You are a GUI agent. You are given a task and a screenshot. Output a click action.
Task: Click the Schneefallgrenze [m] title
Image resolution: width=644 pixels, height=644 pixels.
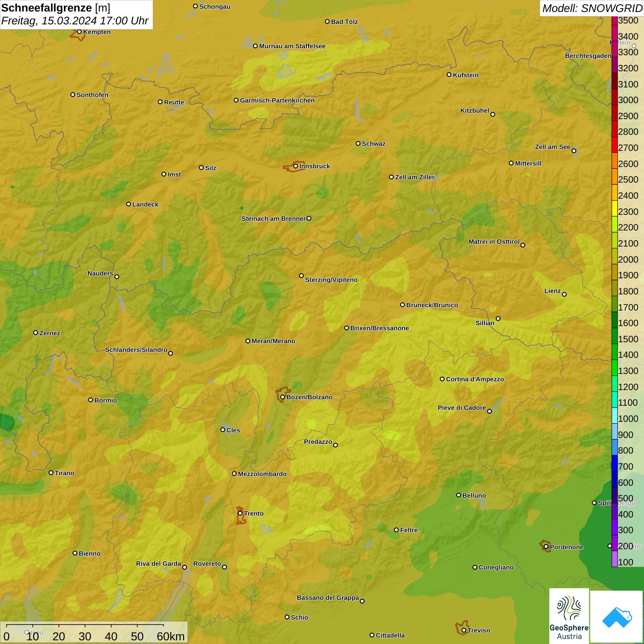56,8
